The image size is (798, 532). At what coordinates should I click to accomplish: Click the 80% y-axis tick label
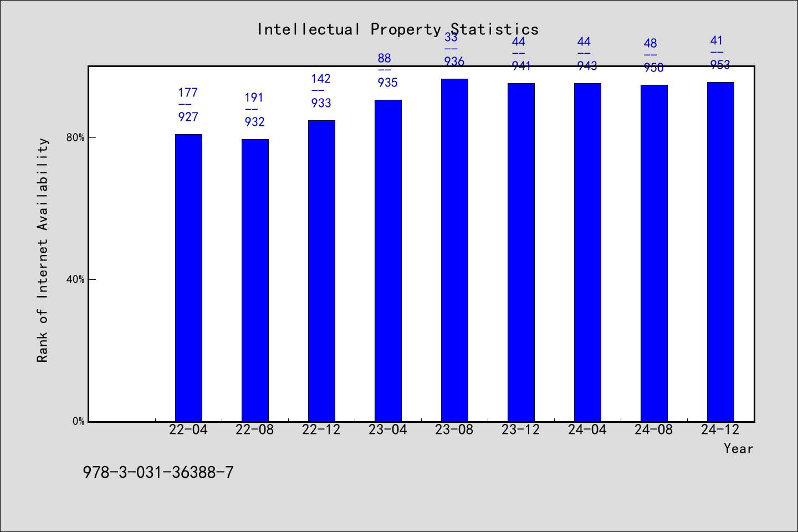75,138
